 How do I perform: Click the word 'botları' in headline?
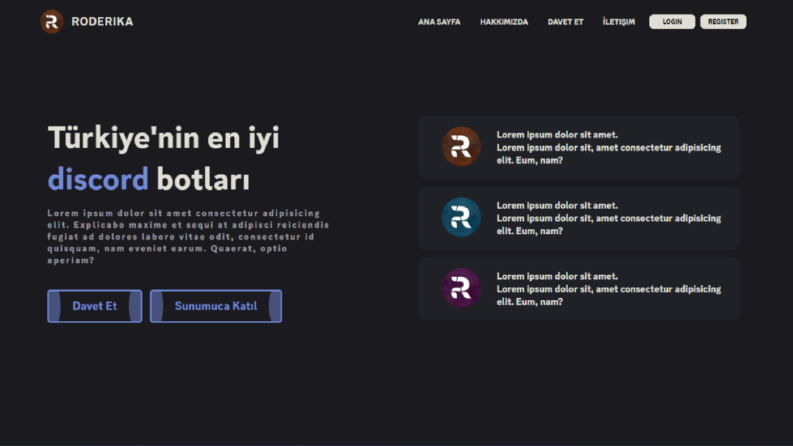[x=203, y=180]
